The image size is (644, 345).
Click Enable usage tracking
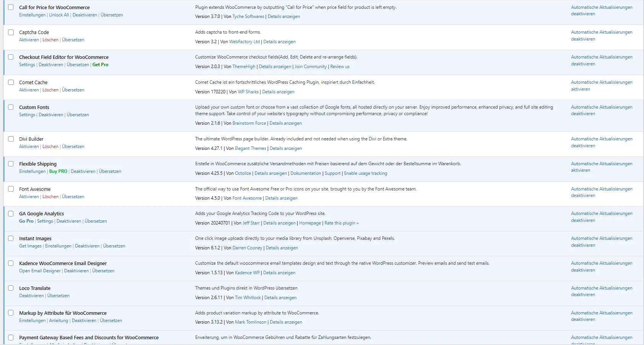coord(366,173)
